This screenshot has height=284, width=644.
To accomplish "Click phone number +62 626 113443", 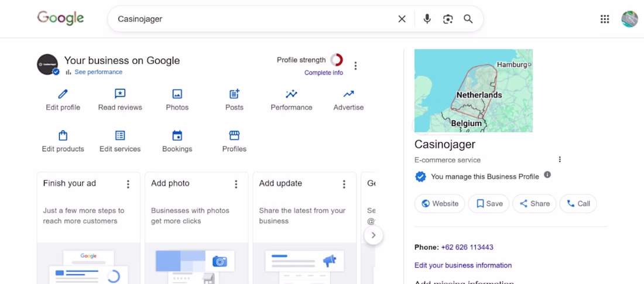I will click(x=467, y=248).
